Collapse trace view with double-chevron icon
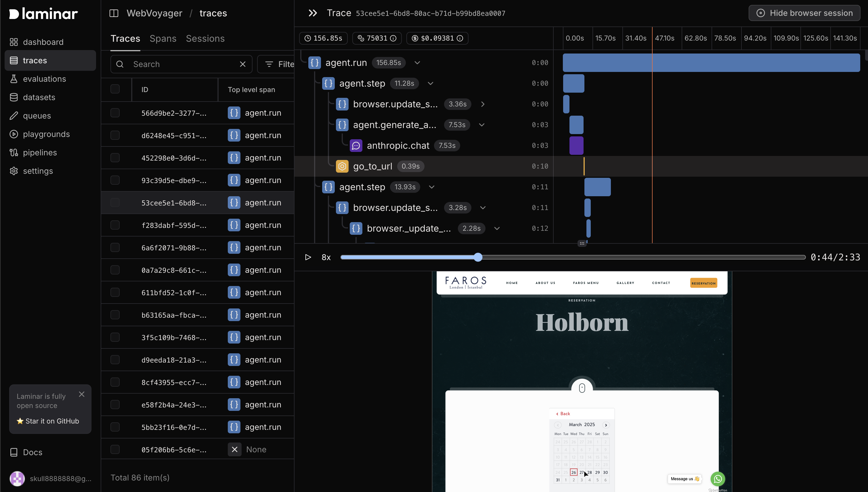 tap(313, 13)
